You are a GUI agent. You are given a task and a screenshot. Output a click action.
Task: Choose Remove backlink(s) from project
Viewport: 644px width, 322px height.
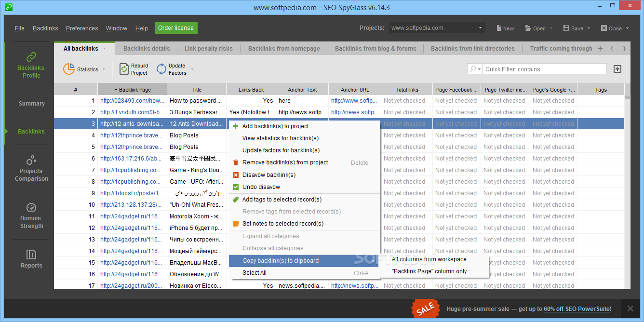click(305, 162)
